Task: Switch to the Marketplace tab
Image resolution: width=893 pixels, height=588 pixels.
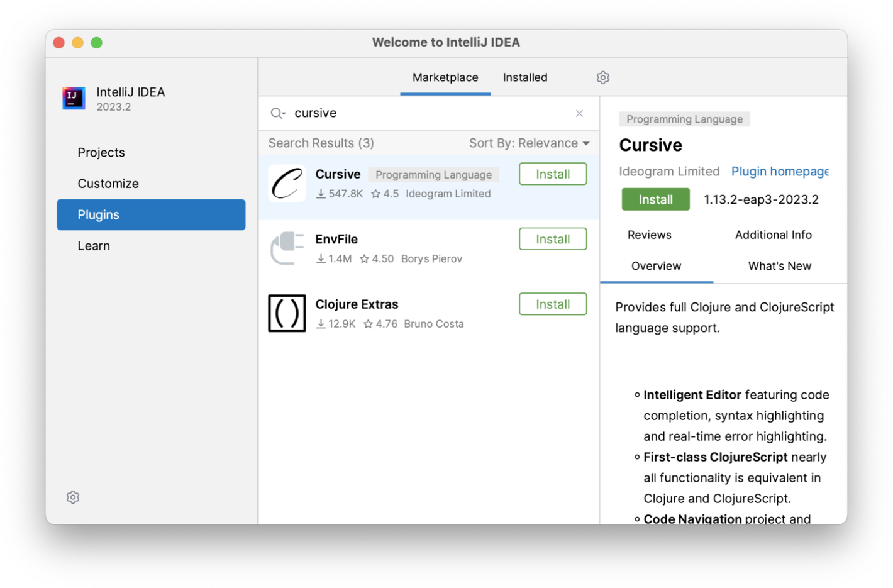Action: coord(445,77)
